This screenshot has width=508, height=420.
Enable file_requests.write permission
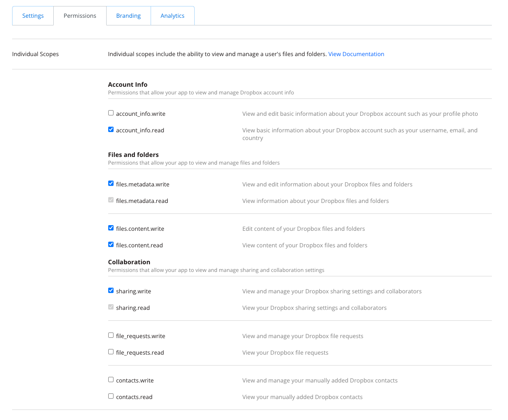111,335
